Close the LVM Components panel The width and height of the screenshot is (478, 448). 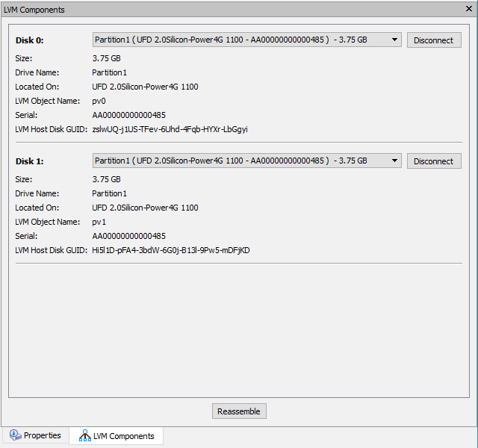tap(469, 9)
